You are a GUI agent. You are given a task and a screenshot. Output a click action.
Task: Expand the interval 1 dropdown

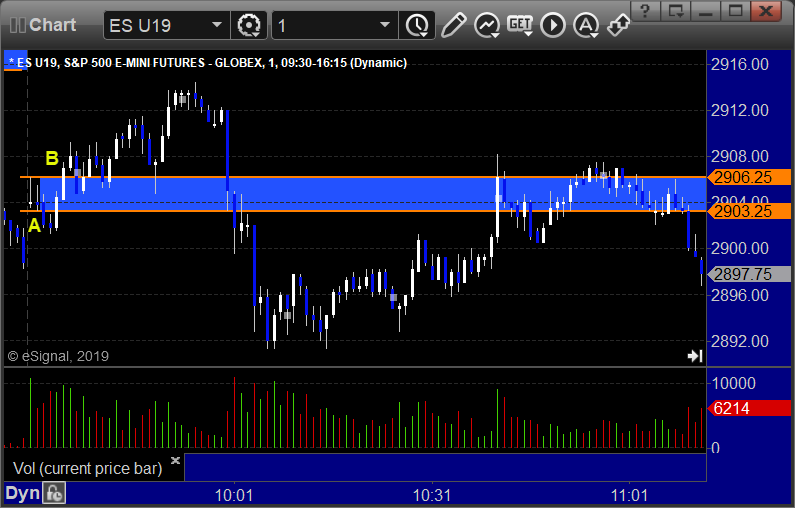tap(385, 25)
